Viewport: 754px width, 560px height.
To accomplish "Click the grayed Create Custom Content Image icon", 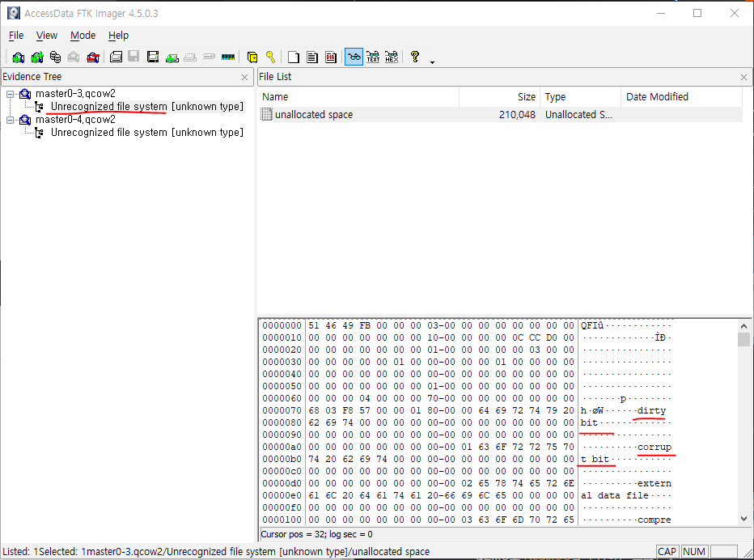I will click(x=190, y=57).
